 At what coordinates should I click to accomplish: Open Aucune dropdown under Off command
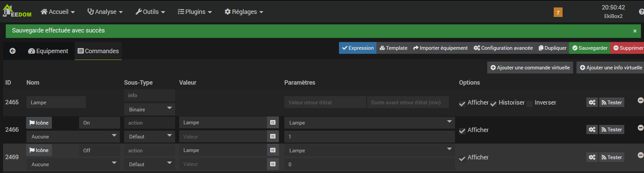click(73, 164)
